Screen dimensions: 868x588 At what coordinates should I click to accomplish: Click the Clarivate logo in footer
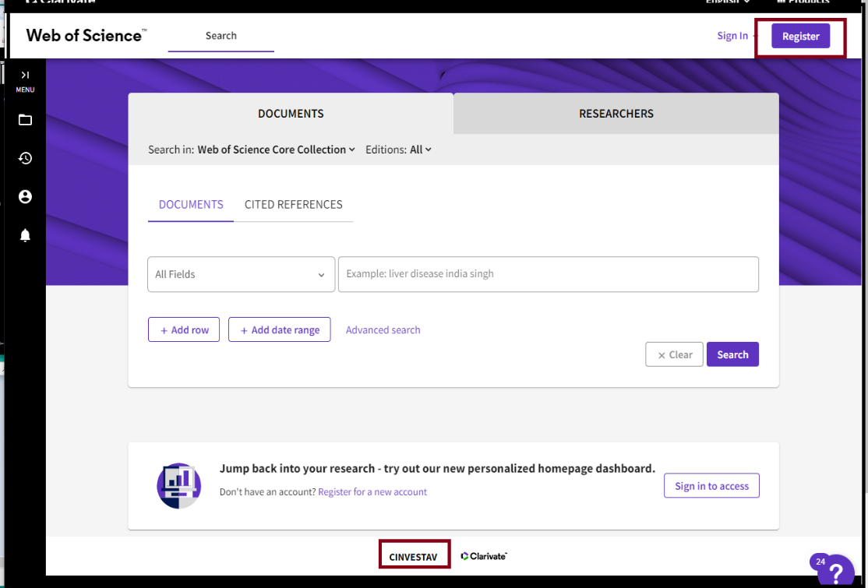484,556
